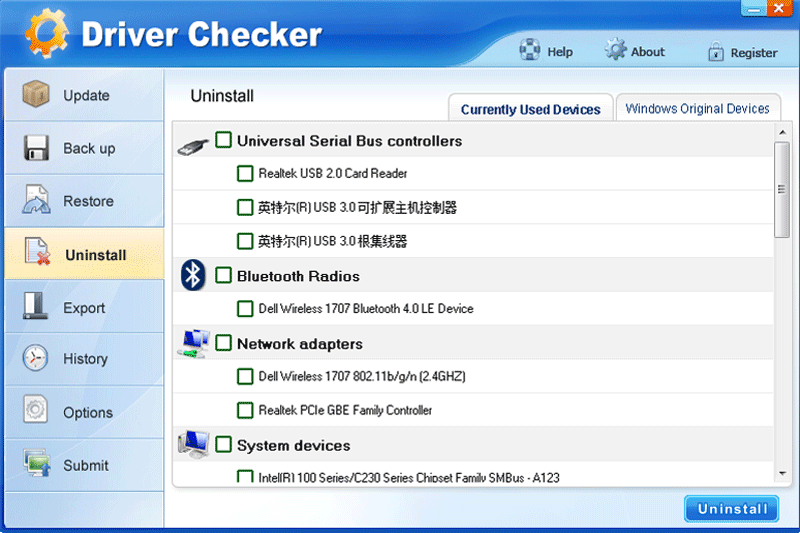Click the USB cable category icon
800x533 pixels.
click(x=193, y=146)
